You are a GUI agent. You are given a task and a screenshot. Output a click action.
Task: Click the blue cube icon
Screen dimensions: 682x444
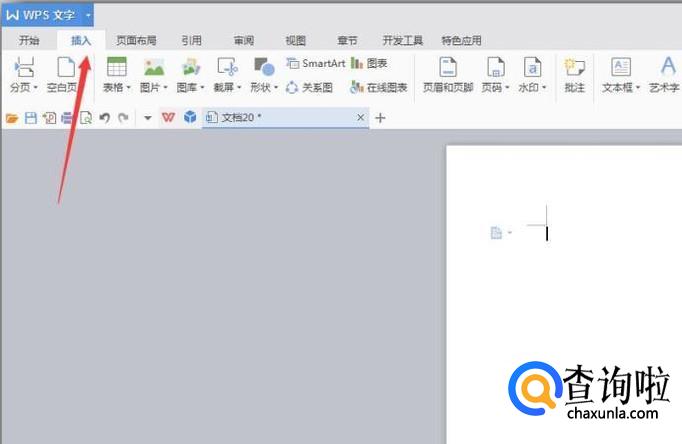tap(190, 117)
